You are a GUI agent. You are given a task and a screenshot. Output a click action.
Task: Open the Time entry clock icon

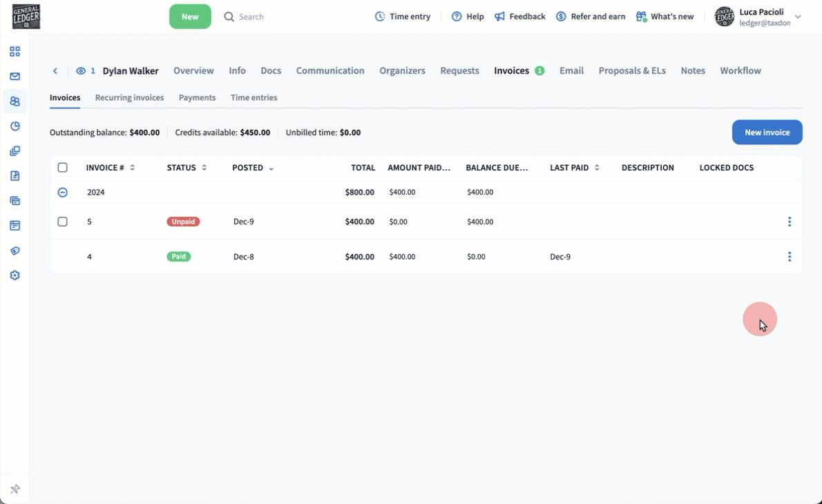click(380, 17)
